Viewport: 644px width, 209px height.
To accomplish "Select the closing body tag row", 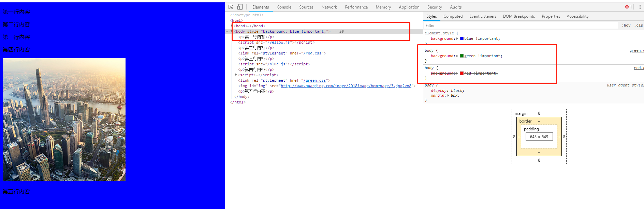I will click(242, 97).
